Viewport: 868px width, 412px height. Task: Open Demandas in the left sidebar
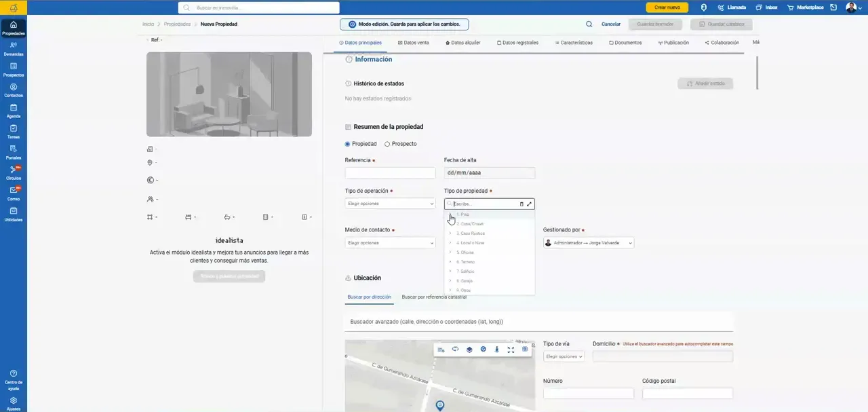pos(14,48)
